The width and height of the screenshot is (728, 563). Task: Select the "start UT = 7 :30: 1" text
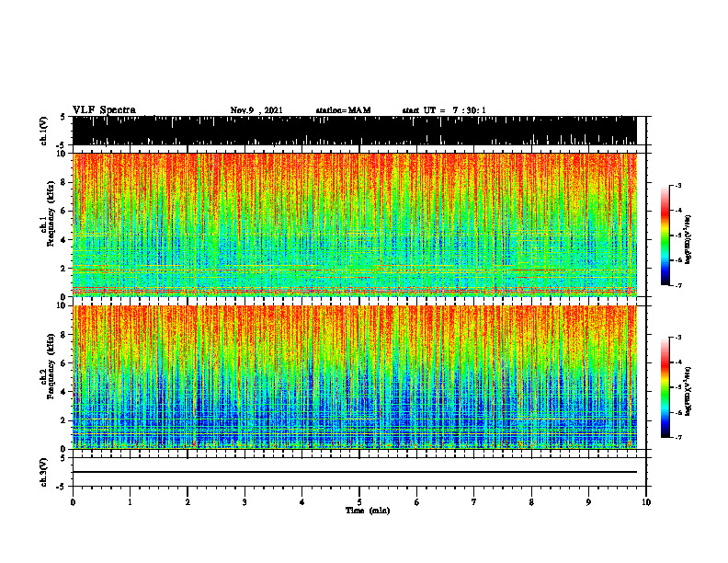[444, 110]
